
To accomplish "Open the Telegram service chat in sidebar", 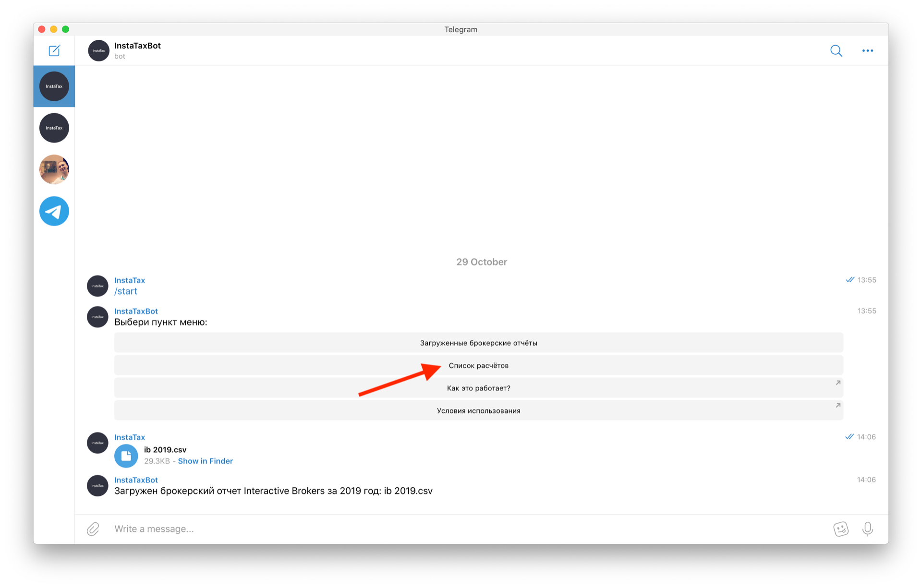I will point(54,211).
